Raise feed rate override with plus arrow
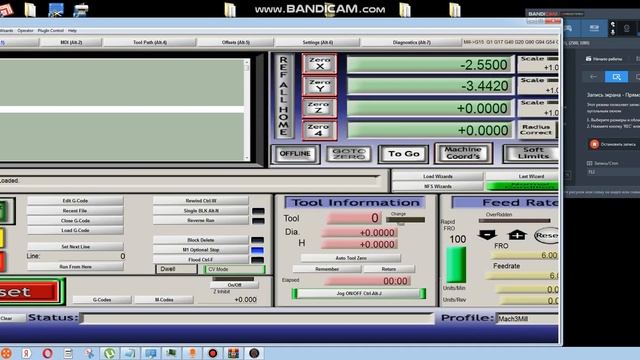 pos(517,235)
